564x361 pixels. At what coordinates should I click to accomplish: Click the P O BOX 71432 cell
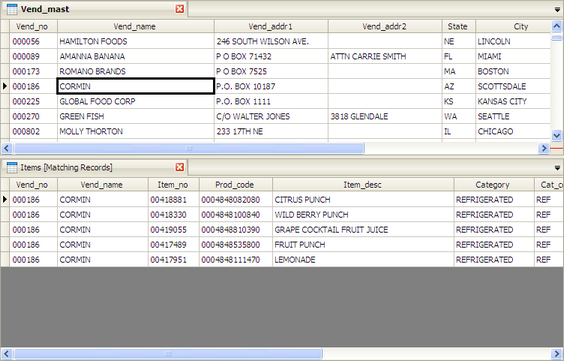[271, 56]
